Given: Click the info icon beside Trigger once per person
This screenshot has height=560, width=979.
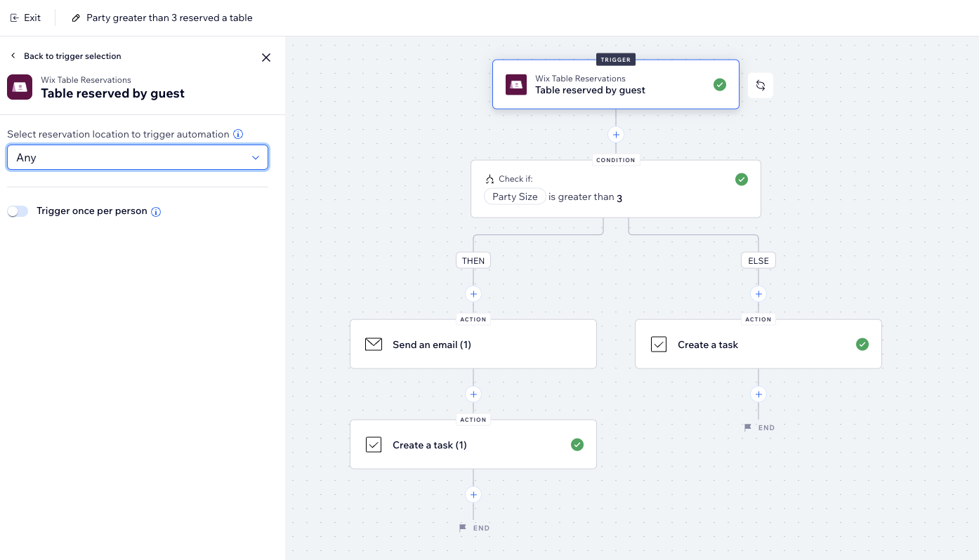Looking at the screenshot, I should (156, 211).
